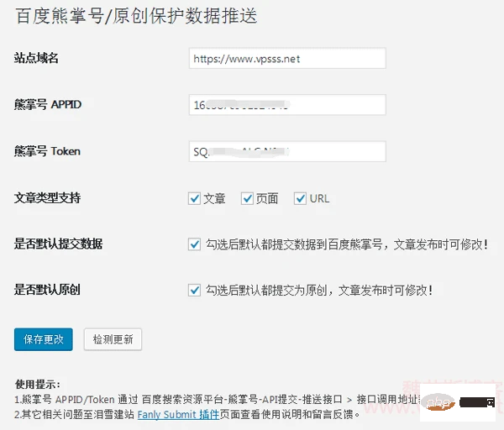The image size is (504, 430).
Task: Toggle the URL type checkbox
Action: tap(300, 198)
